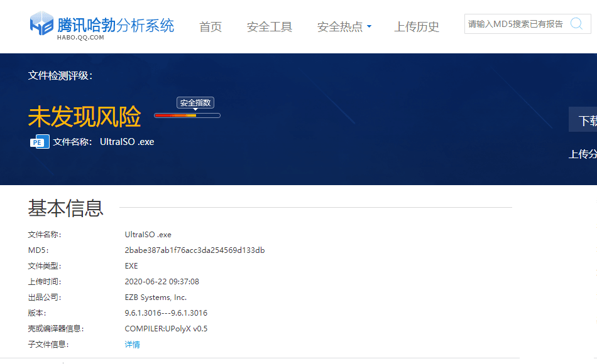
Task: Open the 首页 home menu item
Action: [x=210, y=26]
